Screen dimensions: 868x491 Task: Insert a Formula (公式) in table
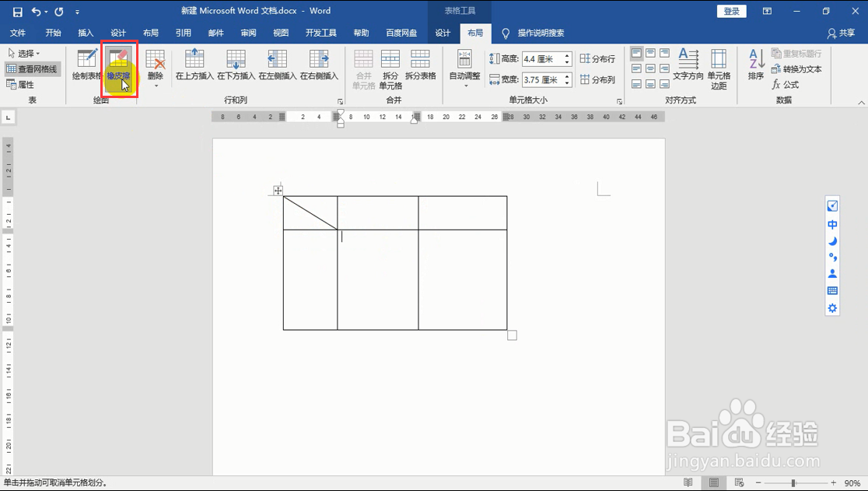[786, 85]
